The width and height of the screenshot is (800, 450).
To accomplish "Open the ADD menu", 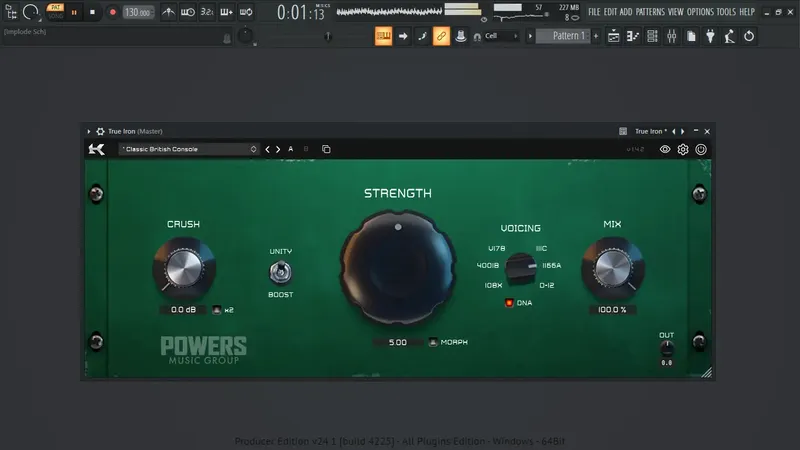I will click(x=626, y=12).
